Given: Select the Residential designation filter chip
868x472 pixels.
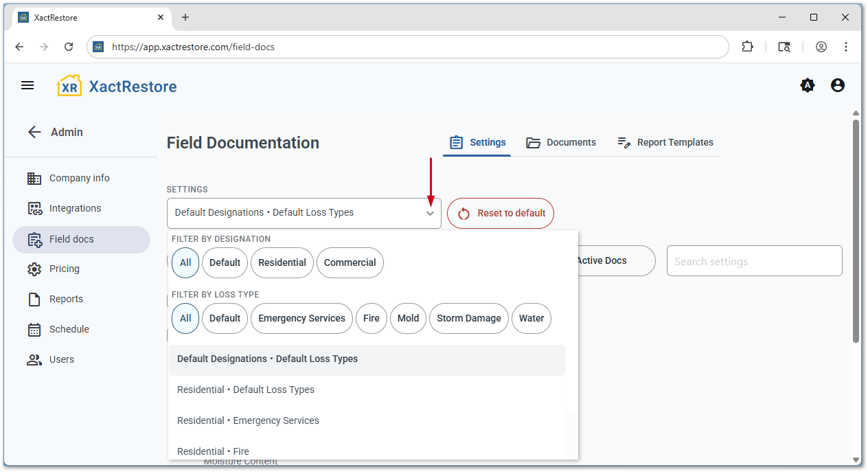Looking at the screenshot, I should pos(282,262).
